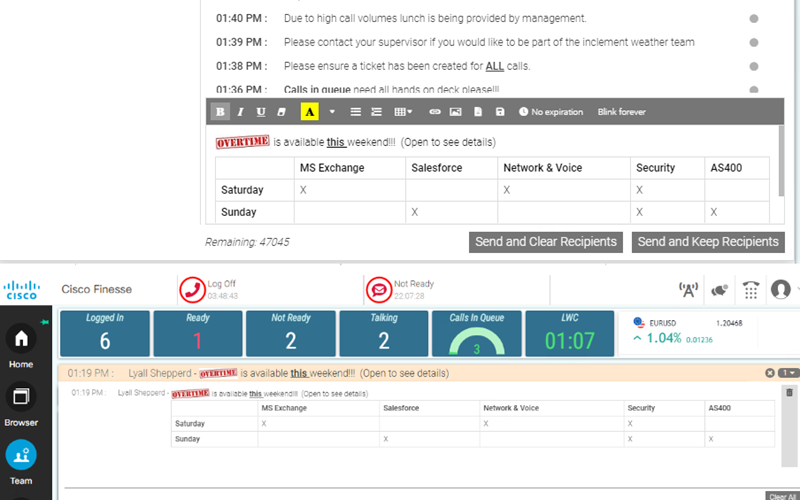Click the Log Off phone state icon
Viewport: 800px width, 500px height.
coord(192,290)
